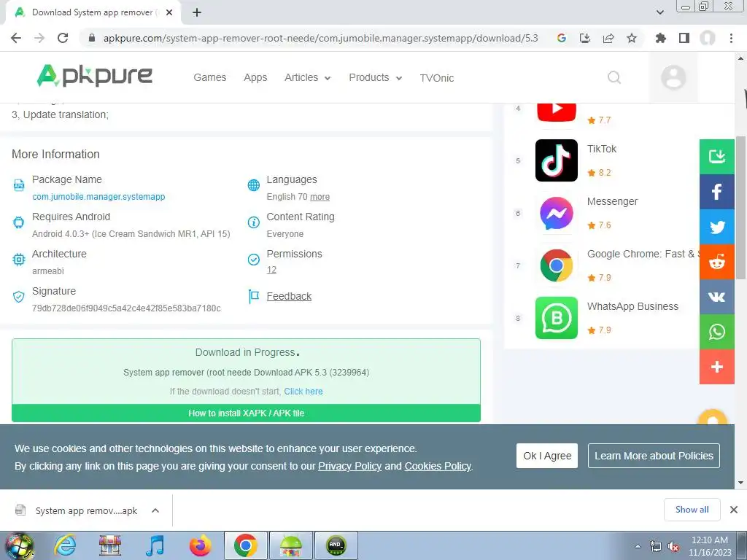
Task: Click Ok I Agree cookie button
Action: pos(547,456)
